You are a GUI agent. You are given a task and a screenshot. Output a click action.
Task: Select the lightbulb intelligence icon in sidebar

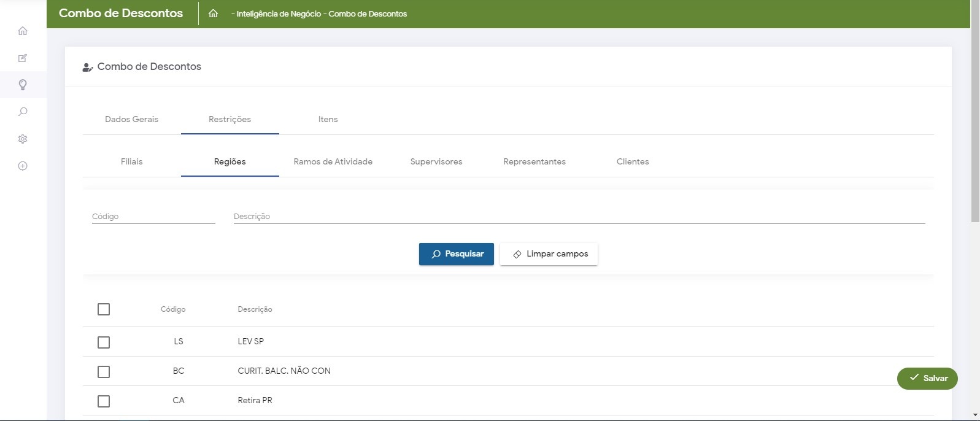23,85
